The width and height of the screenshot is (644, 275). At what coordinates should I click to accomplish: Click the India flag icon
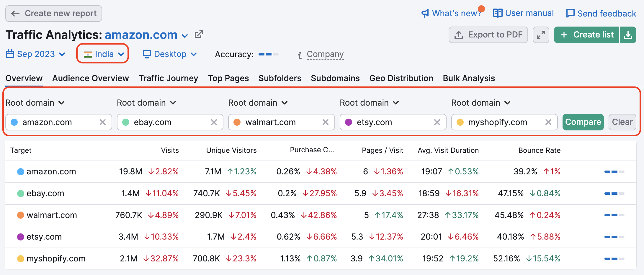pyautogui.click(x=88, y=55)
